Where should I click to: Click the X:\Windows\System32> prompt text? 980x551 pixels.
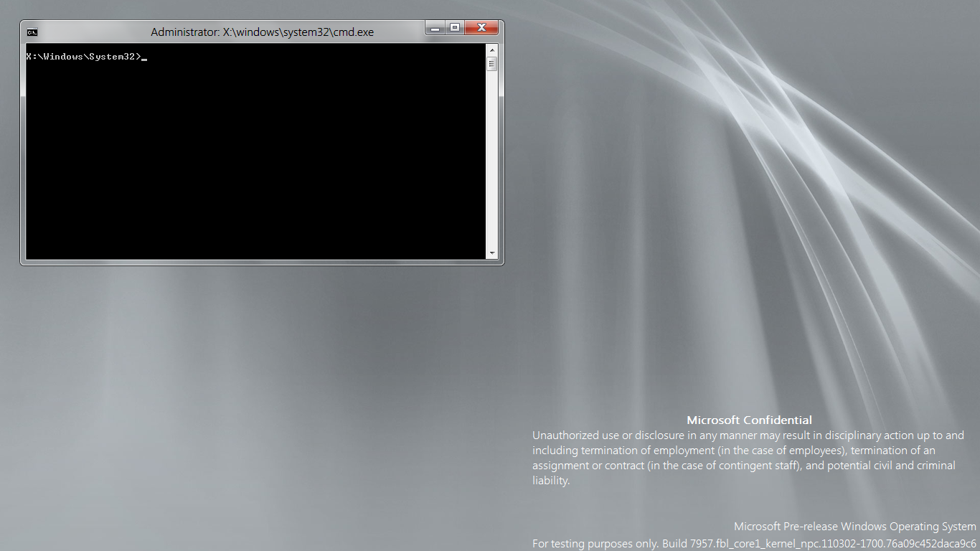pos(84,57)
